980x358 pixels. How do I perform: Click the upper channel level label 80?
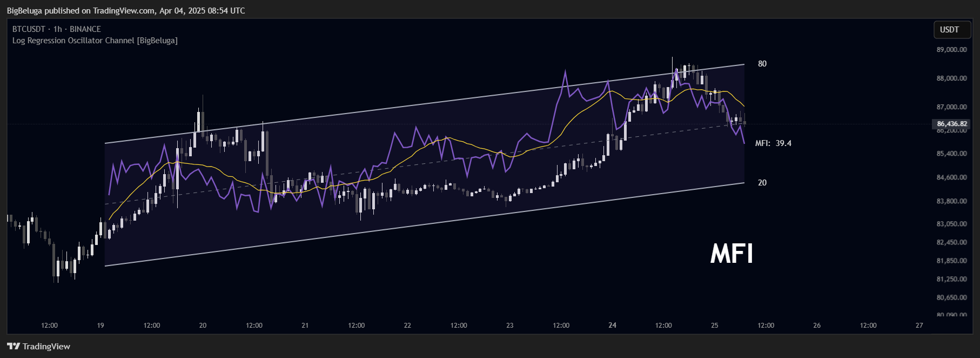(x=762, y=64)
